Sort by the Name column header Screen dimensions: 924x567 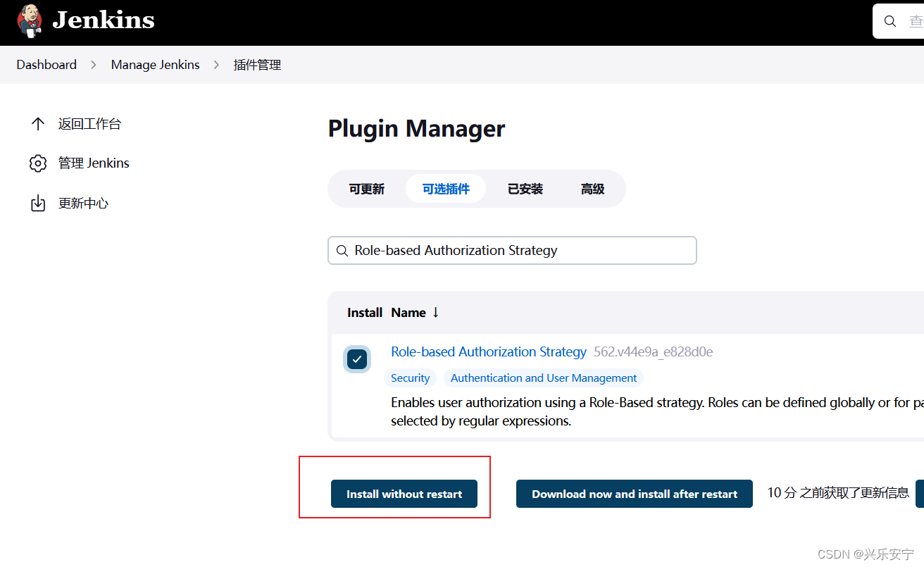coord(408,313)
